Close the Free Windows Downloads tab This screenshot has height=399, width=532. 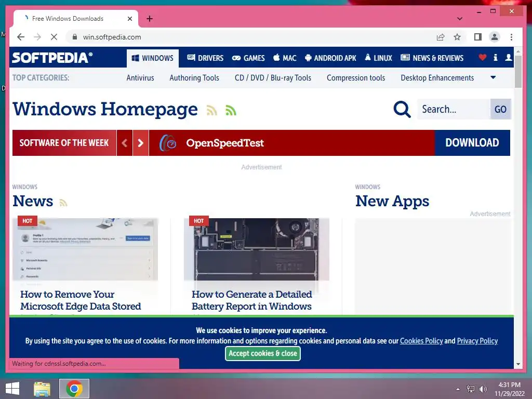129,19
